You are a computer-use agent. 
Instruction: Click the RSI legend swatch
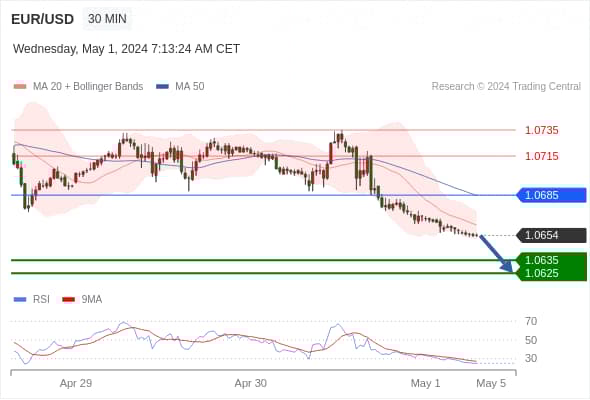click(x=20, y=300)
